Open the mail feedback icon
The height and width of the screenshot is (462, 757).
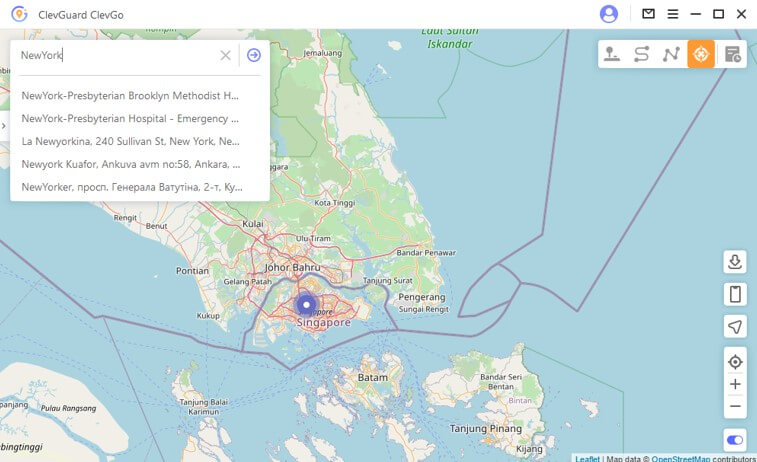click(648, 14)
